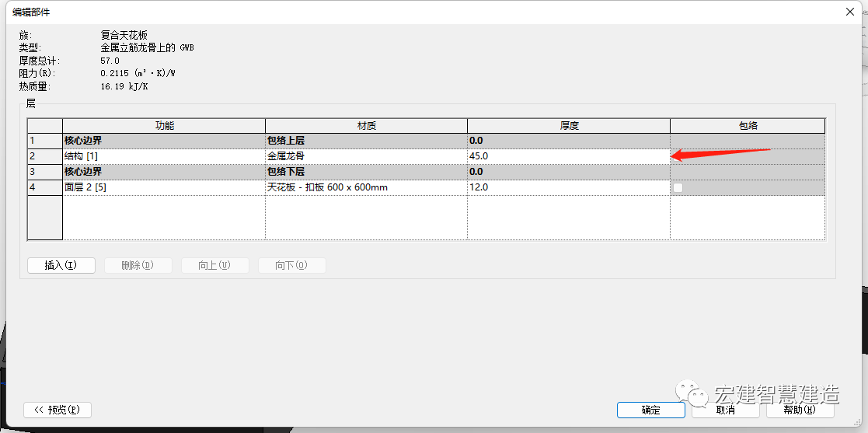This screenshot has height=433, width=868.
Task: Click the 预览(P) button
Action: 58,410
